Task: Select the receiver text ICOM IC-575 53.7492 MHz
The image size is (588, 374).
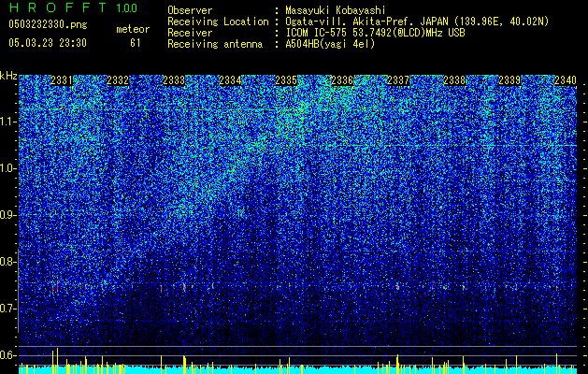Action: [375, 33]
